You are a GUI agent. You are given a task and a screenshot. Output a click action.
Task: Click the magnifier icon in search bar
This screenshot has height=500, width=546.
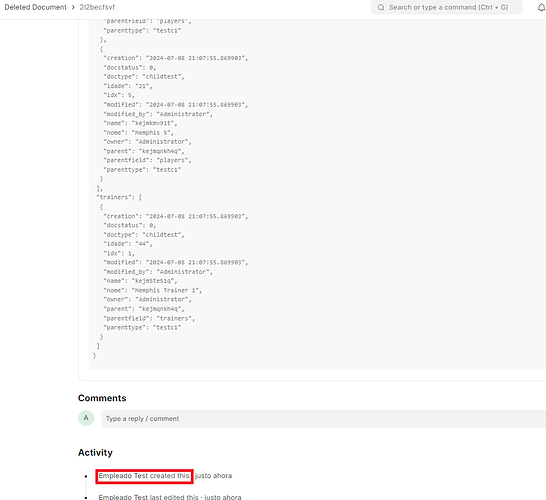click(381, 7)
